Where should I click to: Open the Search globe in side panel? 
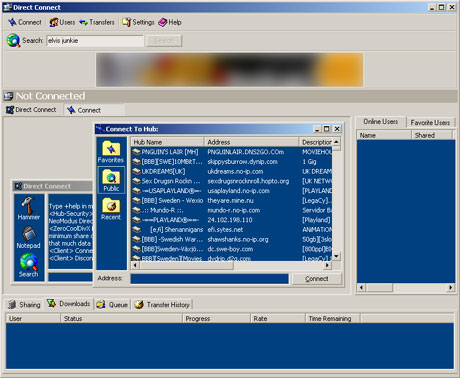pos(29,265)
